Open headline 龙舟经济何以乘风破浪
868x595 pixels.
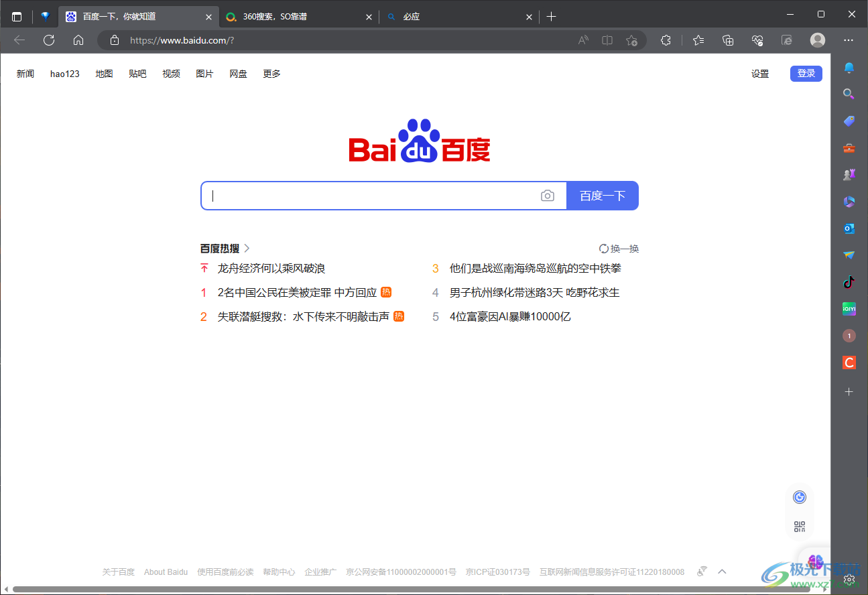point(271,268)
